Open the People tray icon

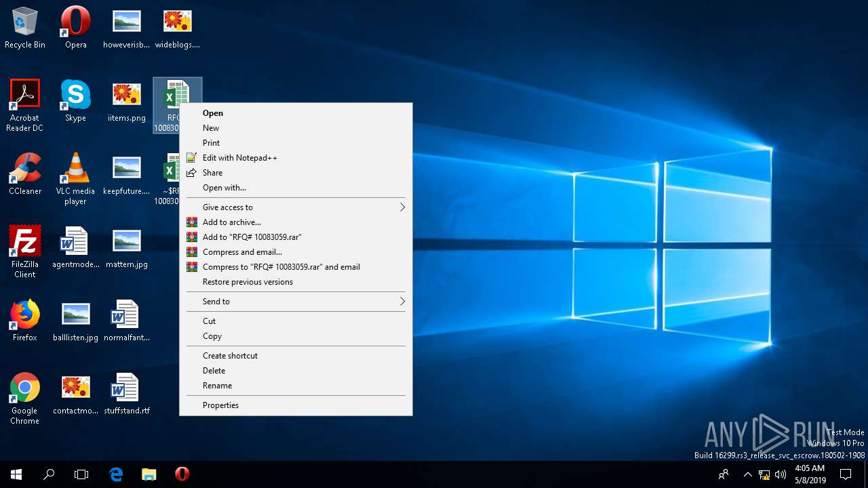724,474
